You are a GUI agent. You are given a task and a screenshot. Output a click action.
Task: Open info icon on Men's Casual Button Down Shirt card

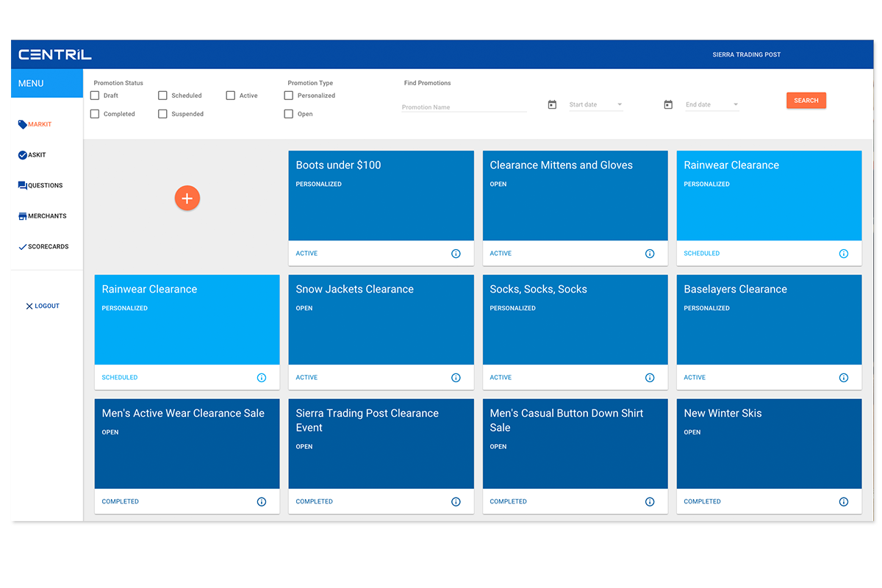coord(650,502)
